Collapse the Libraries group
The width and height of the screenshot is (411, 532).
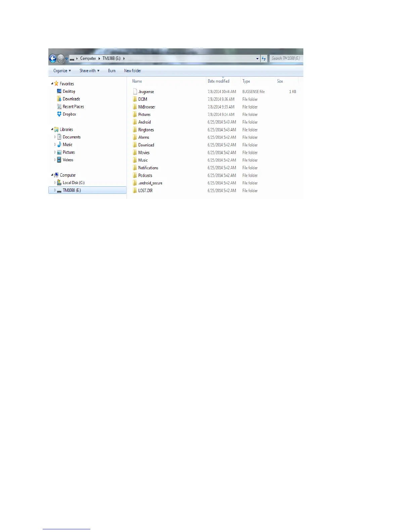point(52,129)
